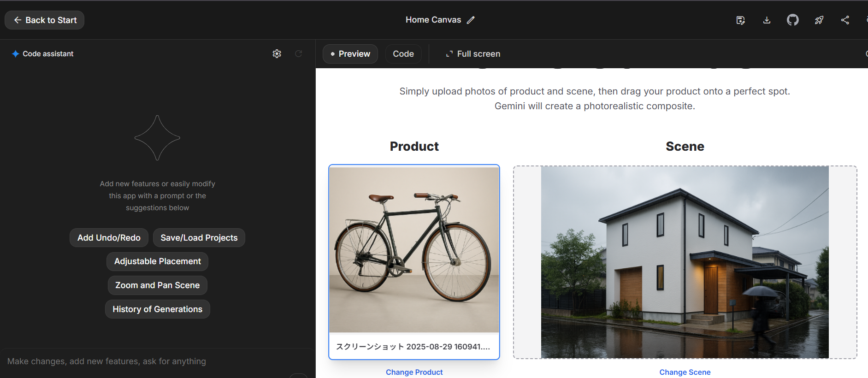Open Full screen view
The height and width of the screenshot is (378, 868).
[473, 54]
